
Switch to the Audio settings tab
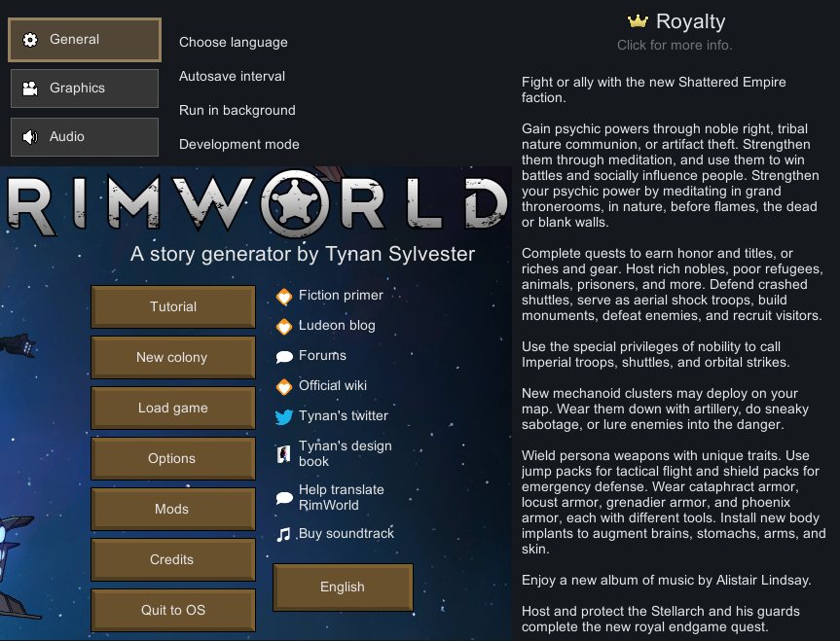click(85, 137)
